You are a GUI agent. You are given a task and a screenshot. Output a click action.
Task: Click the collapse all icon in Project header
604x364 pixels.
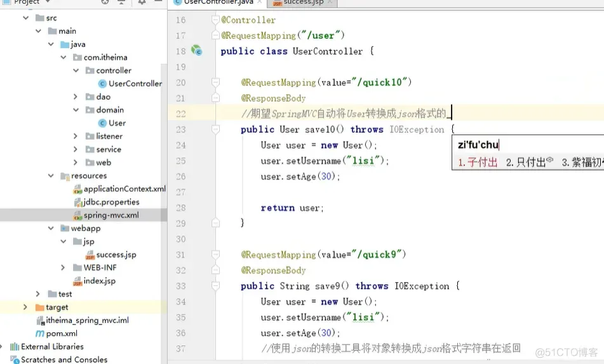coord(121,2)
